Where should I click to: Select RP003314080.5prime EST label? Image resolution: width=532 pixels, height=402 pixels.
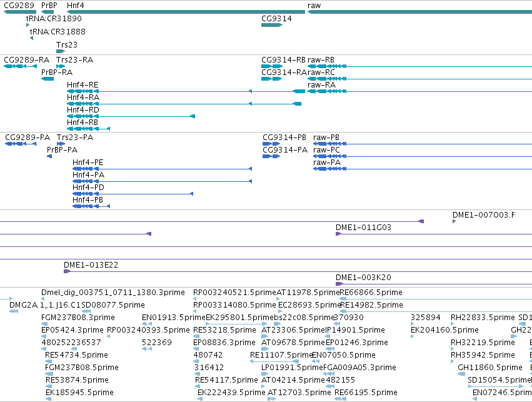(234, 305)
